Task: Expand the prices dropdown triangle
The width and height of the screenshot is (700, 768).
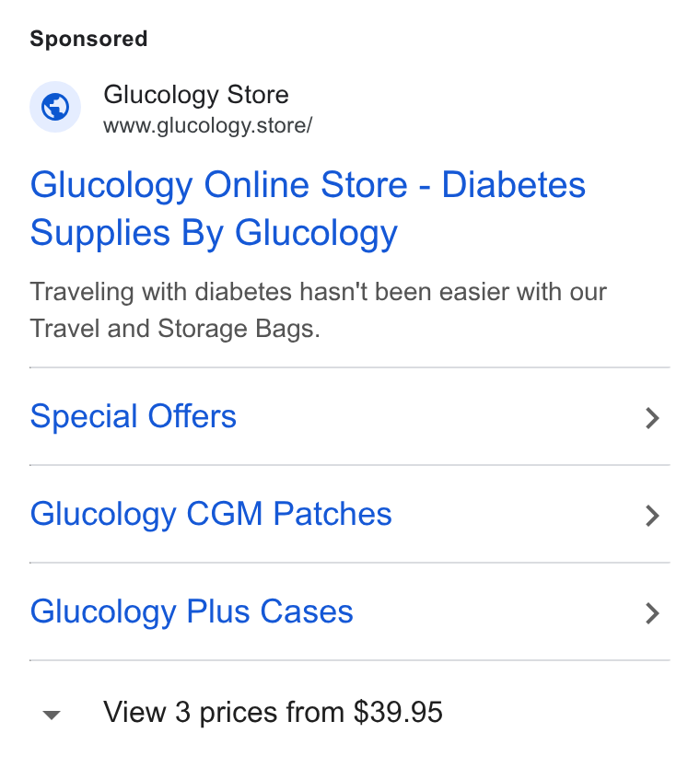Action: coord(52,715)
